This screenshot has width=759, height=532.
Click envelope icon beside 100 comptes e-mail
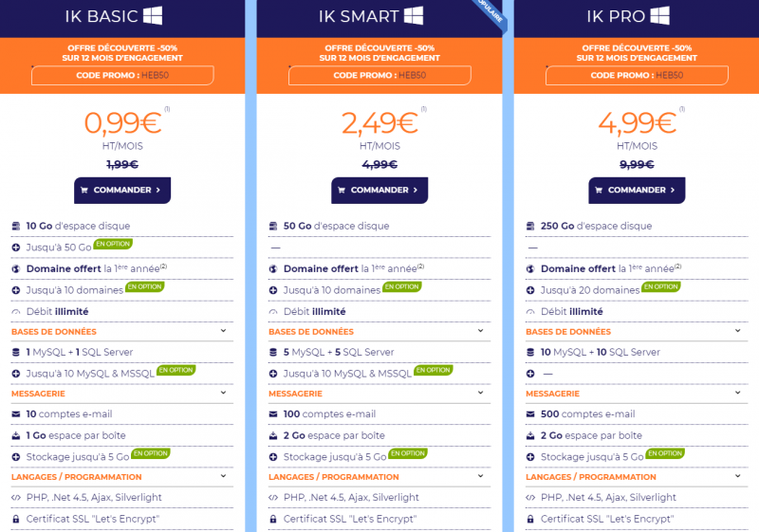[273, 414]
